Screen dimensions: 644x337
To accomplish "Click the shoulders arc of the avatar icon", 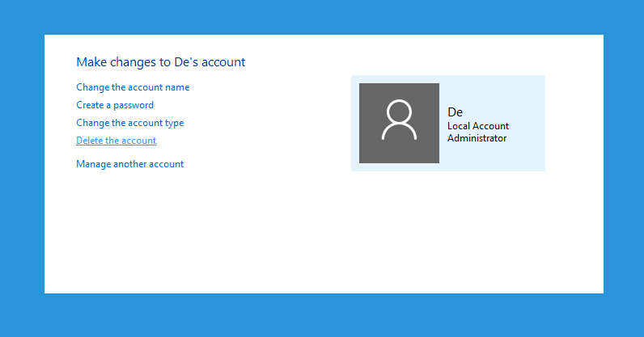I will point(399,133).
